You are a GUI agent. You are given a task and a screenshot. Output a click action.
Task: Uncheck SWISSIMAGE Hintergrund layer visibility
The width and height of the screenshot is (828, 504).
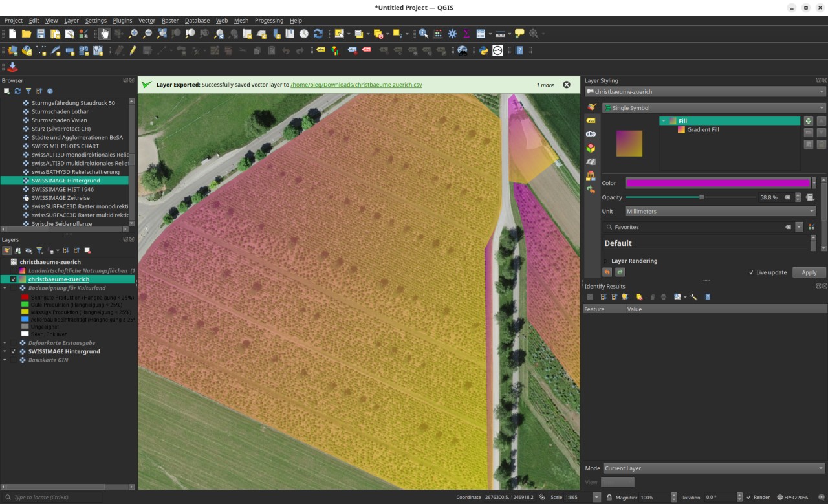click(13, 351)
